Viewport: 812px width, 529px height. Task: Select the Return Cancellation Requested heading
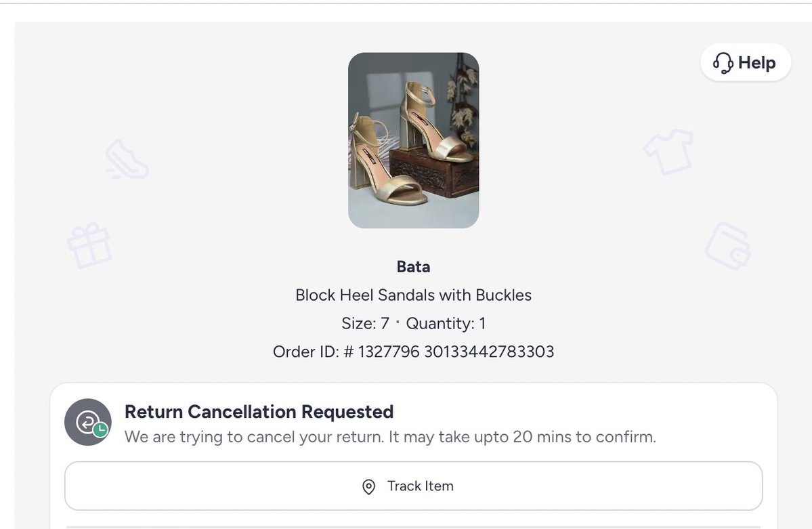[259, 412]
